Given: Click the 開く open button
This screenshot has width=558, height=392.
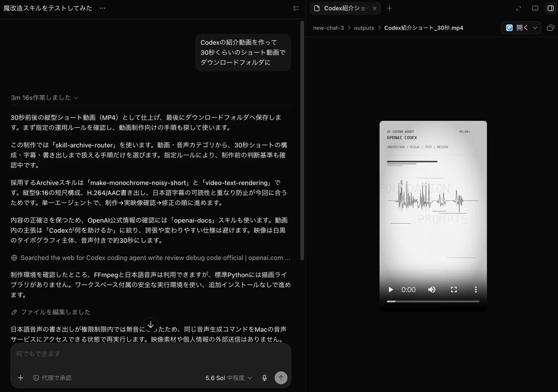Looking at the screenshot, I should point(517,28).
